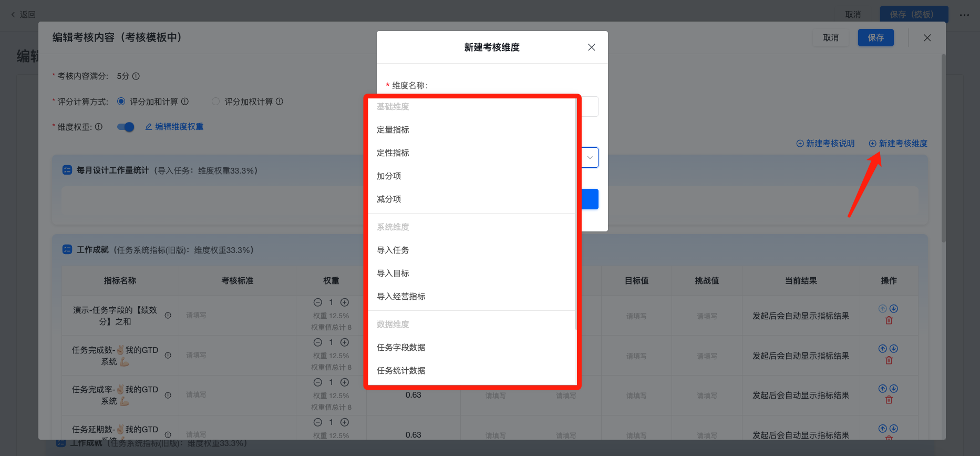Move 任务延期数 row up
Image resolution: width=980 pixels, height=456 pixels.
coord(883,429)
